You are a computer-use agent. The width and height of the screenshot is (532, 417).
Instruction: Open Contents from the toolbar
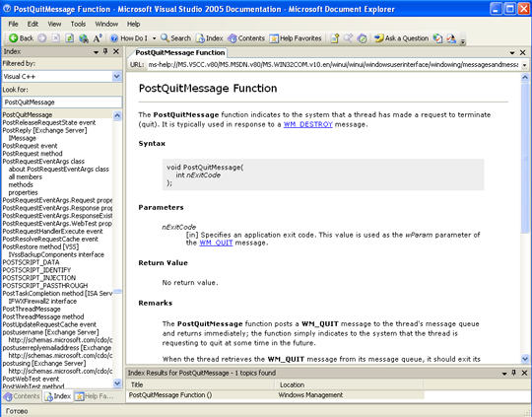point(246,38)
